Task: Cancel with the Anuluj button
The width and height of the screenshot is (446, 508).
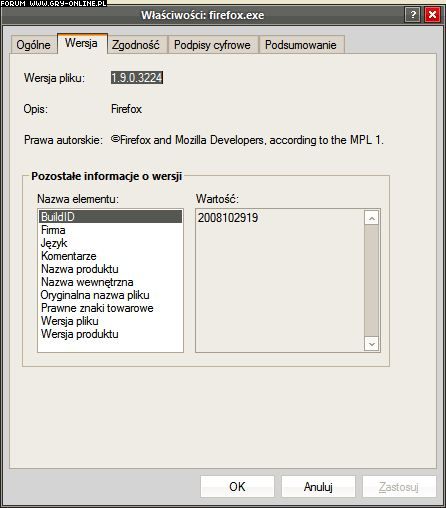Action: click(318, 487)
